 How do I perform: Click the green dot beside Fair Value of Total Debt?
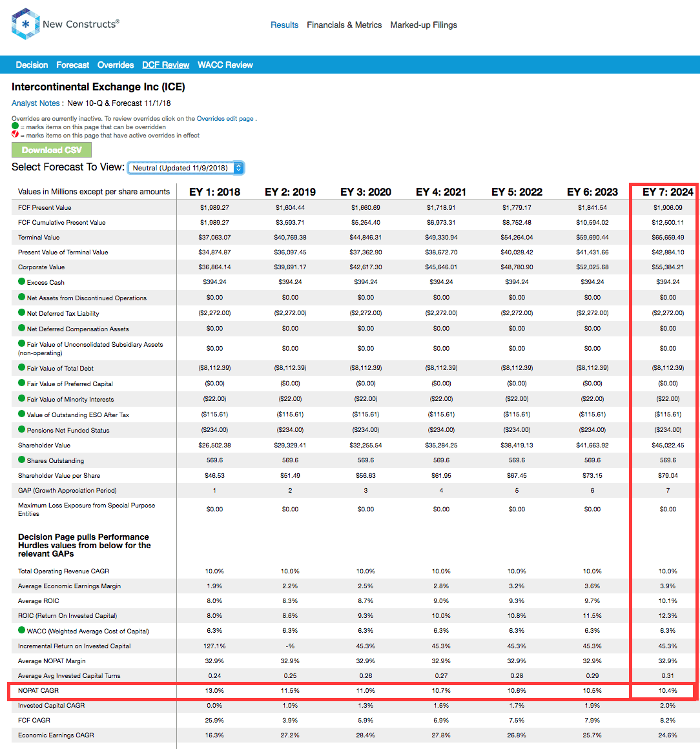(x=21, y=367)
